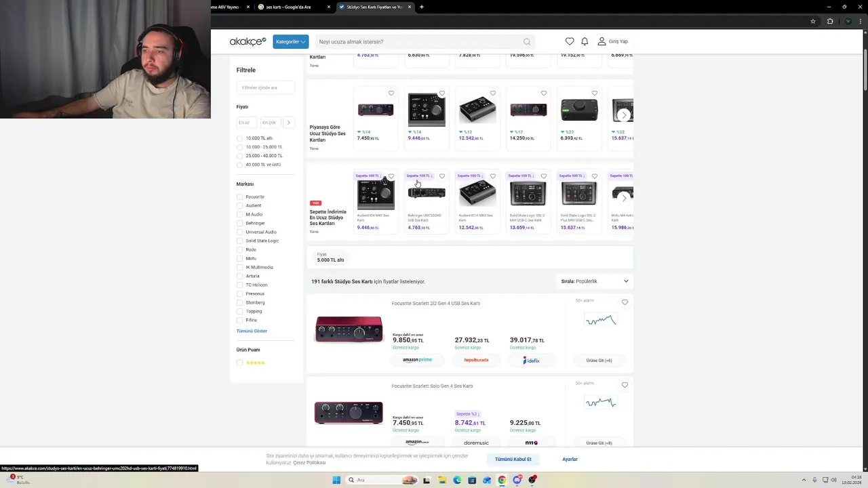
Task: Open the Windows Start menu
Action: (336, 480)
